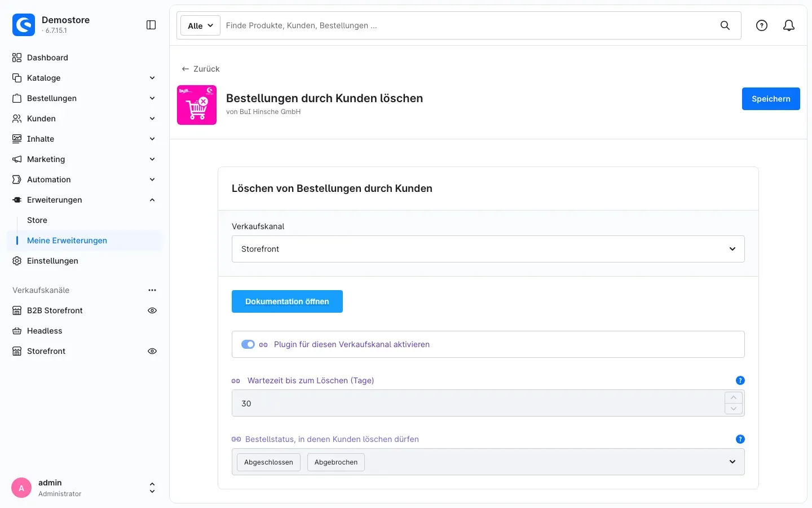Open the Bestellstatus multi-select dropdown arrow
Screen dimensions: 812x508
pyautogui.click(x=732, y=462)
